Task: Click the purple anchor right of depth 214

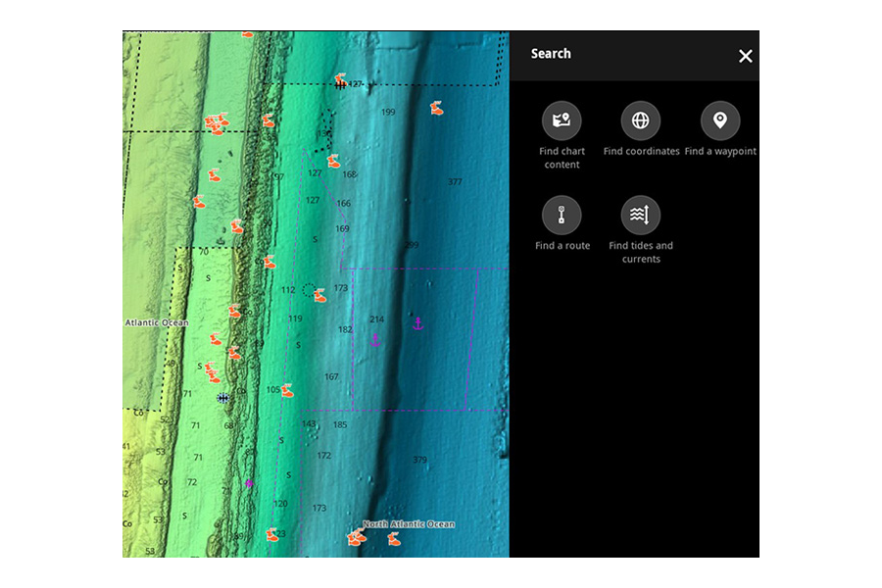Action: coord(417,323)
